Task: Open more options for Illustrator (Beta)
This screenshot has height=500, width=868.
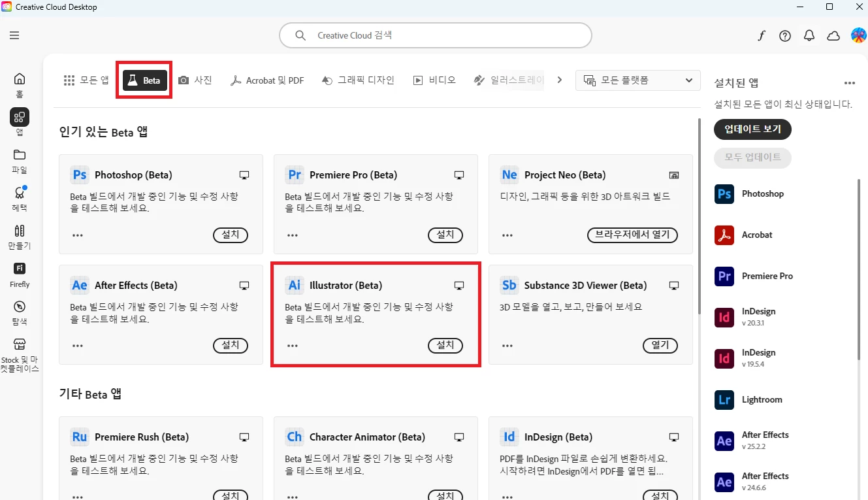Action: [x=293, y=346]
